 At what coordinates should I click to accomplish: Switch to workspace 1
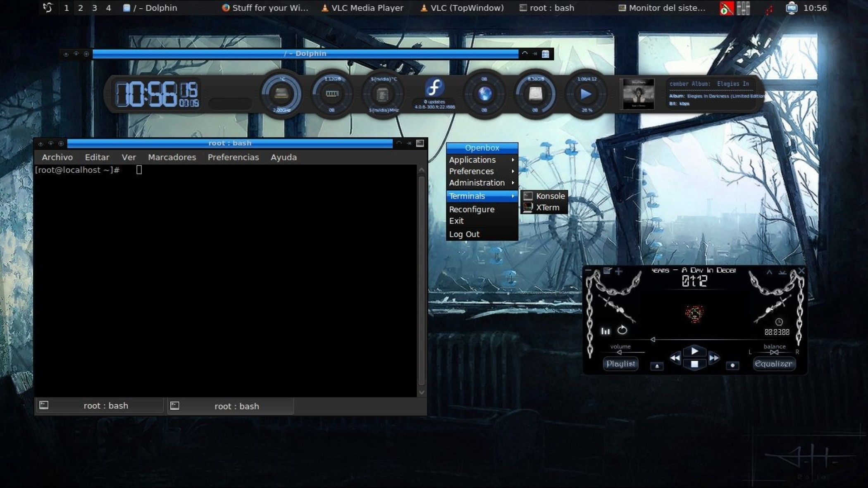click(67, 8)
